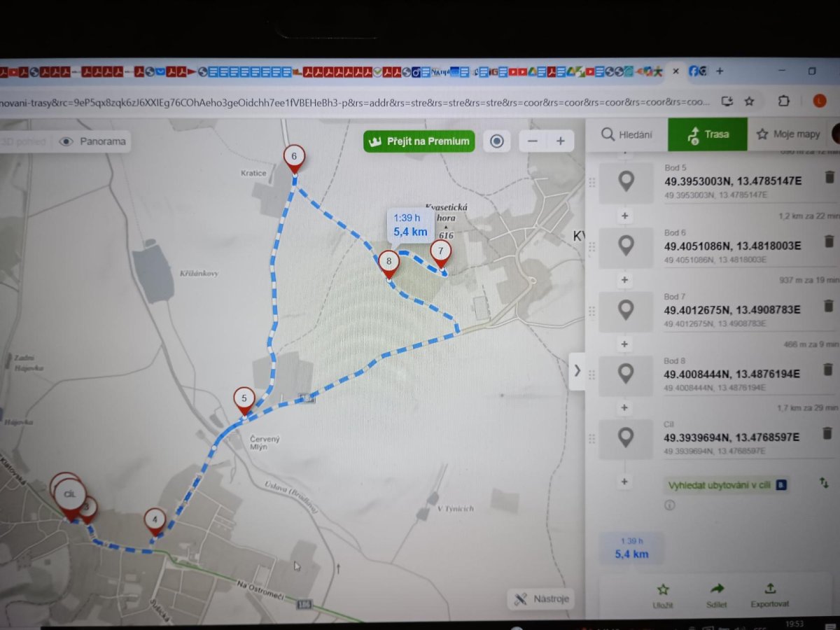Viewport: 840px width, 630px height.
Task: Center map on my current location
Action: (x=497, y=141)
